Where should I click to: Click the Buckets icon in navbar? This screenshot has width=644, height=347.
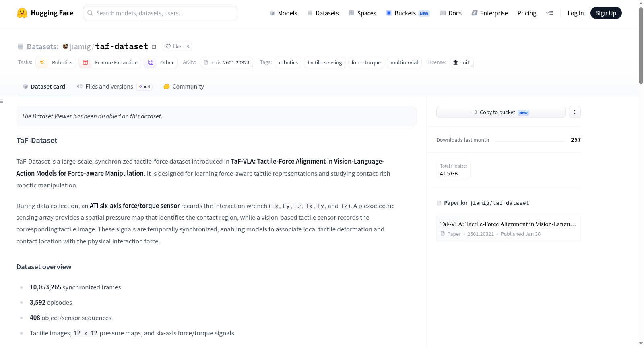[x=389, y=13]
